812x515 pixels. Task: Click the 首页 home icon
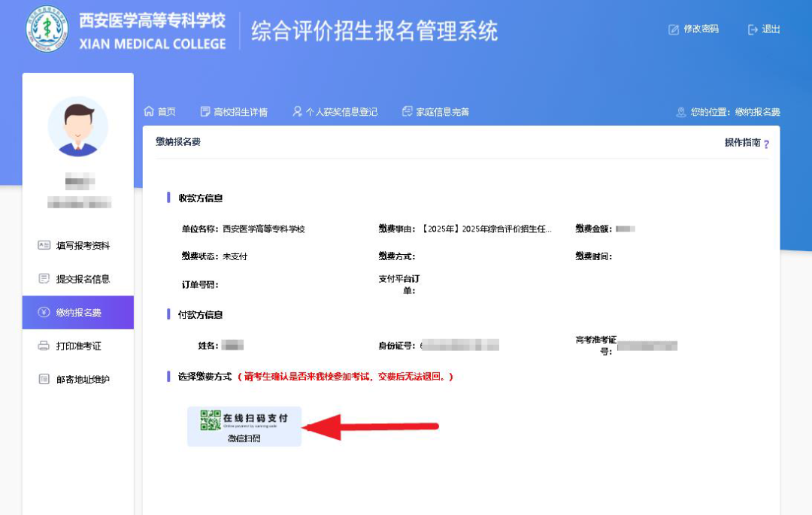coord(149,111)
